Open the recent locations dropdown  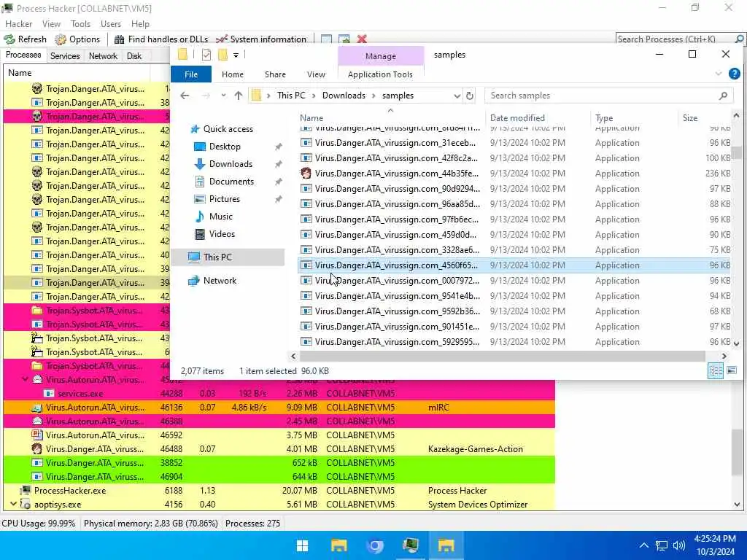[x=223, y=96]
